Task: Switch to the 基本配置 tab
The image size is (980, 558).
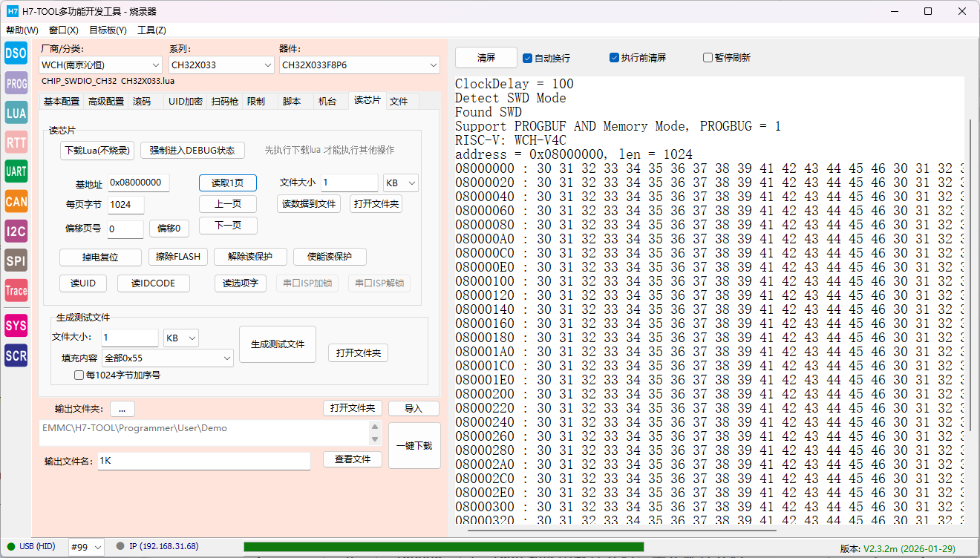Action: tap(62, 102)
